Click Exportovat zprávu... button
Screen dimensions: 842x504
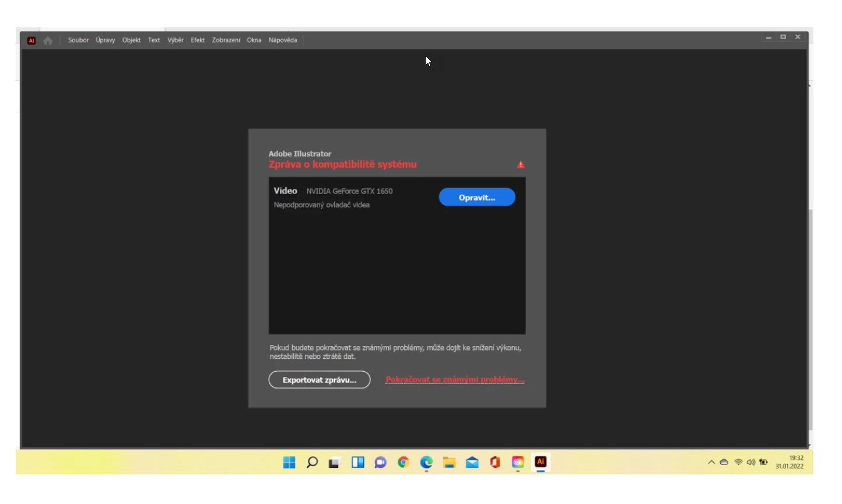click(320, 380)
